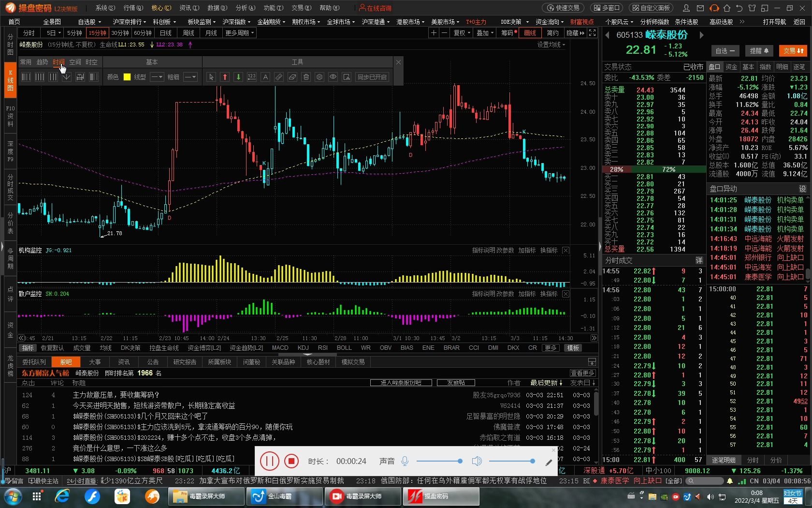Select the first time-cycle line tool

[x=26, y=77]
